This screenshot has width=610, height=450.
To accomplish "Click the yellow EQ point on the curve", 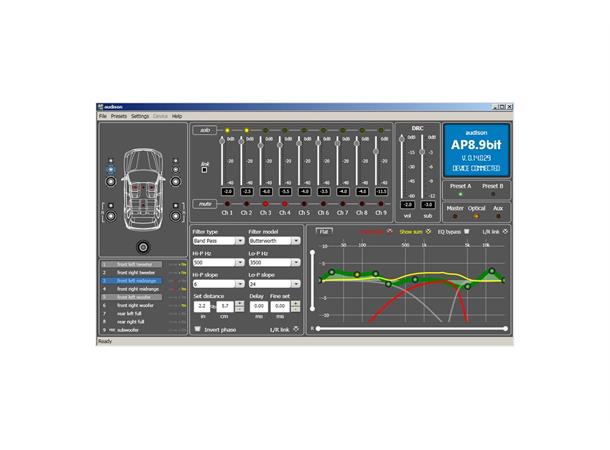I will (x=357, y=275).
